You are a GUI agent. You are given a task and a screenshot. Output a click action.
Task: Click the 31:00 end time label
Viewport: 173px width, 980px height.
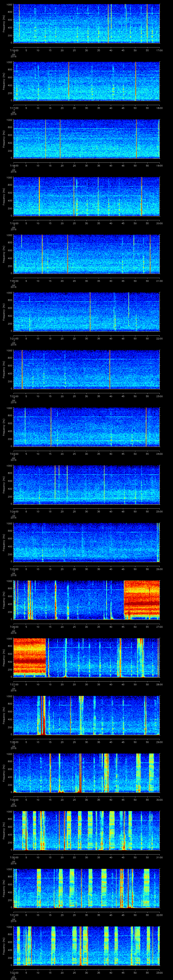[x=159, y=857]
